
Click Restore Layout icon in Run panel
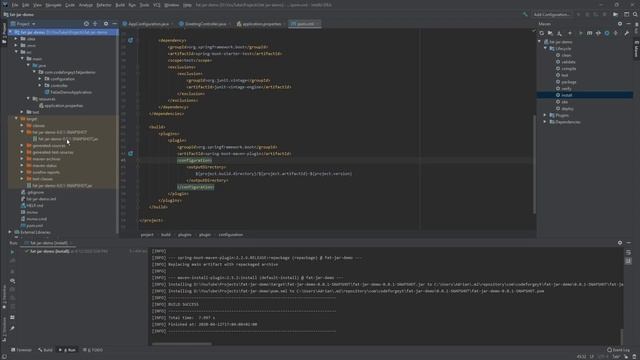pyautogui.click(x=12, y=317)
